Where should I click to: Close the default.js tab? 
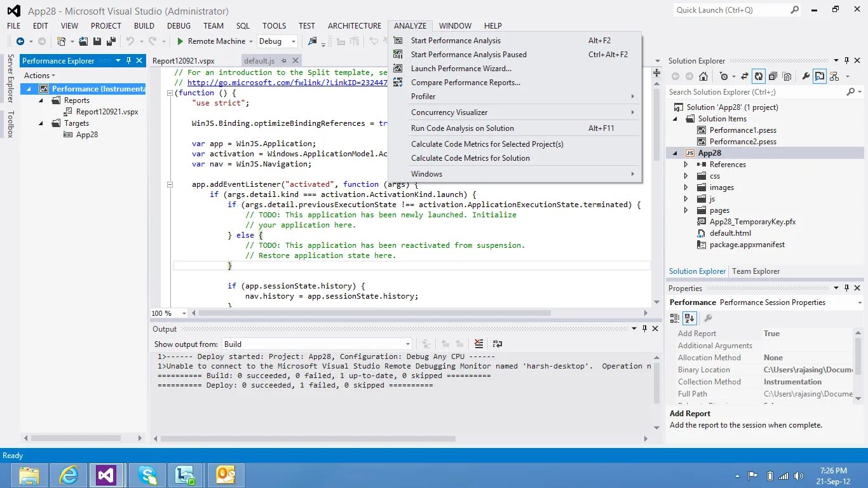[296, 61]
